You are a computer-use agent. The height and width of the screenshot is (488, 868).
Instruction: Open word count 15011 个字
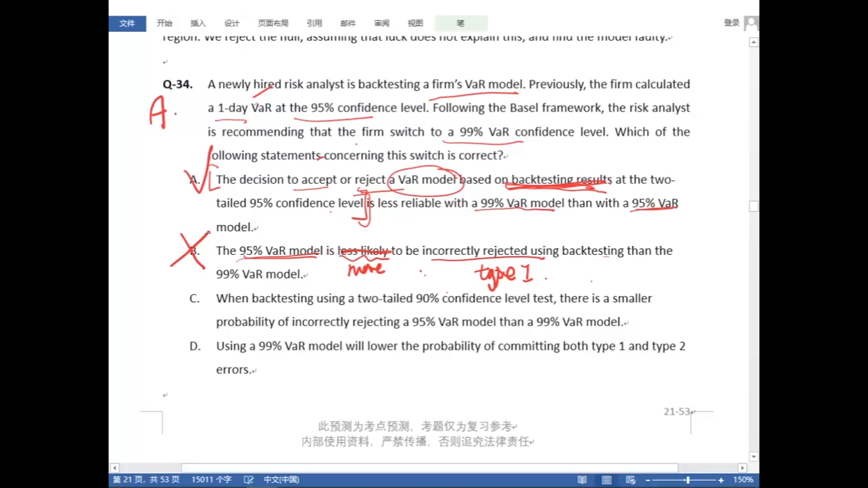click(211, 480)
